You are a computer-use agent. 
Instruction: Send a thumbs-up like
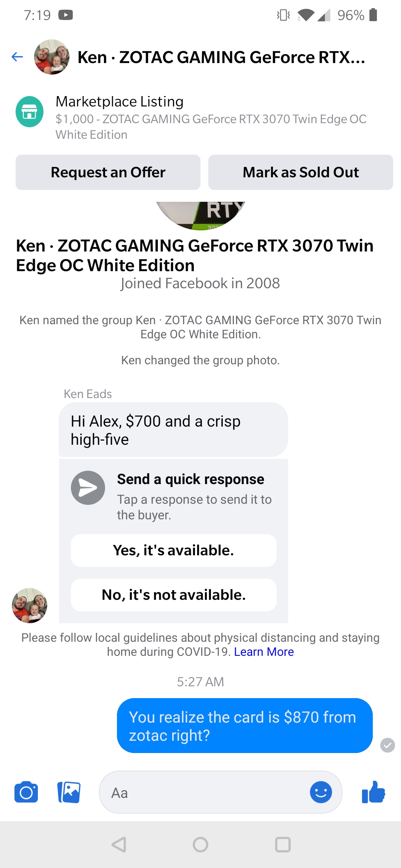tap(374, 792)
